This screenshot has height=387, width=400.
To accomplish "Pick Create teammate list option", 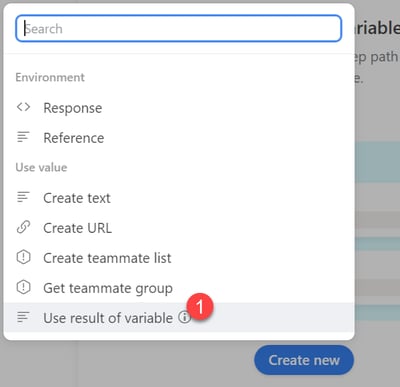I will pyautogui.click(x=179, y=258).
